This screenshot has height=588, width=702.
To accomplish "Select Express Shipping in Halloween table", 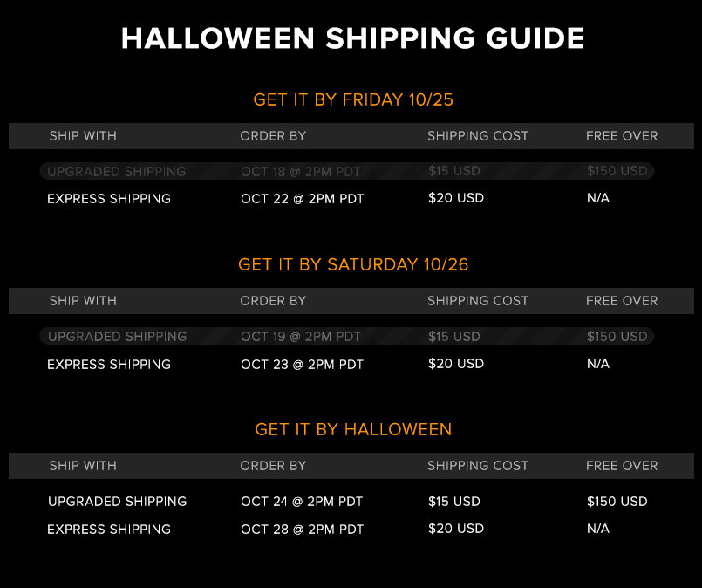I will tap(109, 529).
